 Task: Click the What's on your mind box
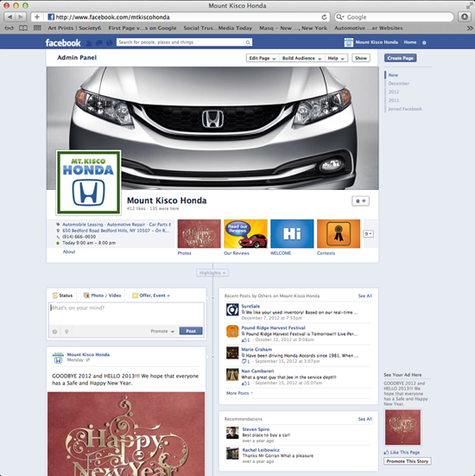(126, 314)
